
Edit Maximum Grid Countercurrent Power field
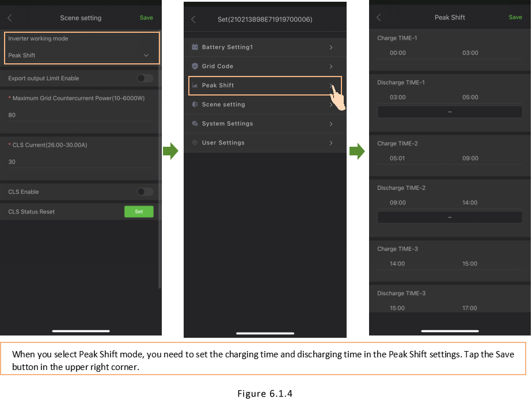pyautogui.click(x=79, y=115)
